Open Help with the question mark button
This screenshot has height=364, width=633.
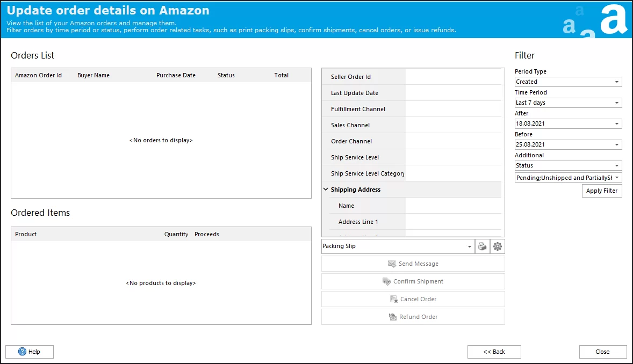coord(30,352)
